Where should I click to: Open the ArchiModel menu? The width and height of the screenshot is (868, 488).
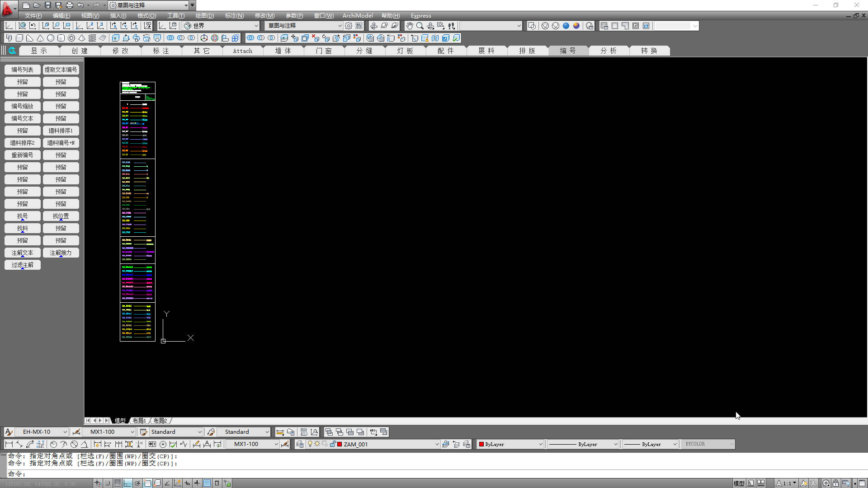point(357,15)
